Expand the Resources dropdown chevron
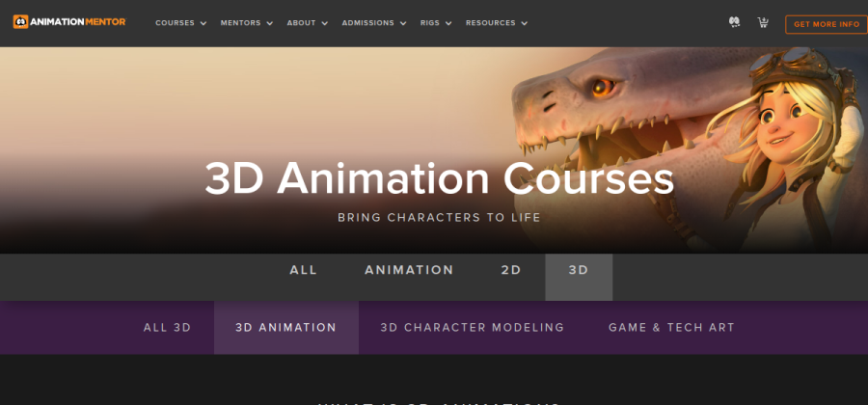 pyautogui.click(x=525, y=23)
